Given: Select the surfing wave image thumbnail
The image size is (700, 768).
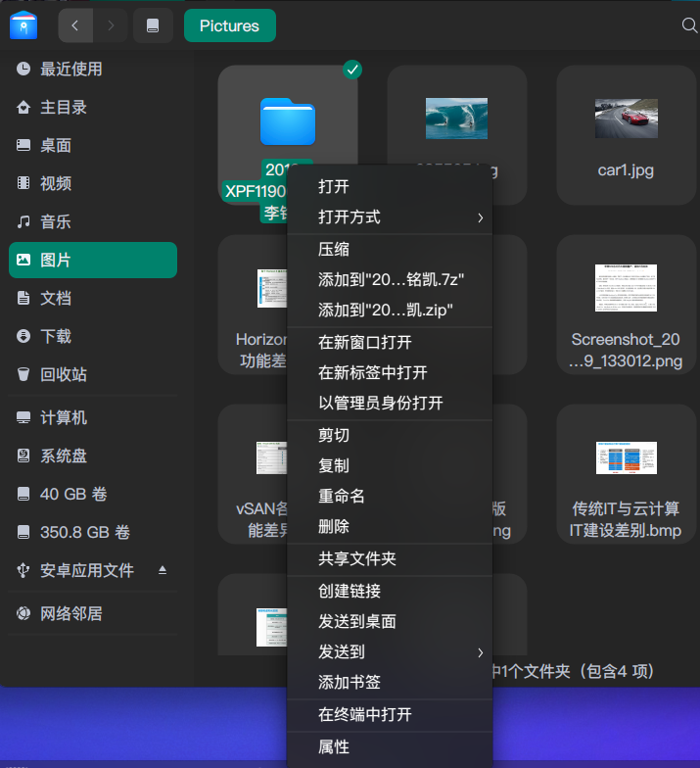Looking at the screenshot, I should [x=456, y=118].
